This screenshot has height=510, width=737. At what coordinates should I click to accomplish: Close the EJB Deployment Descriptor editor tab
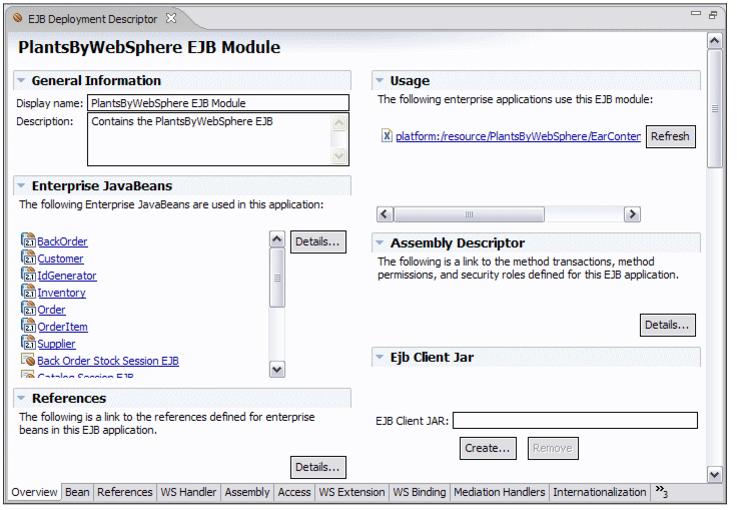[171, 18]
